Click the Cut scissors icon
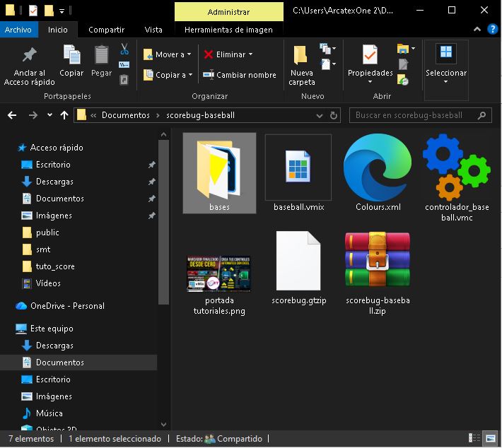The height and width of the screenshot is (448, 502). click(124, 49)
